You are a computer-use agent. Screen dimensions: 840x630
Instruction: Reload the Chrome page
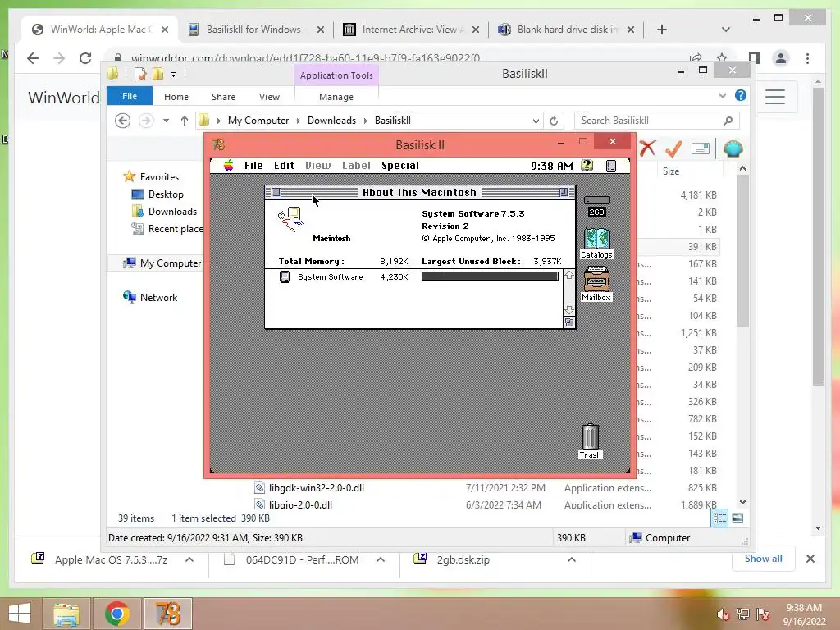pyautogui.click(x=85, y=58)
